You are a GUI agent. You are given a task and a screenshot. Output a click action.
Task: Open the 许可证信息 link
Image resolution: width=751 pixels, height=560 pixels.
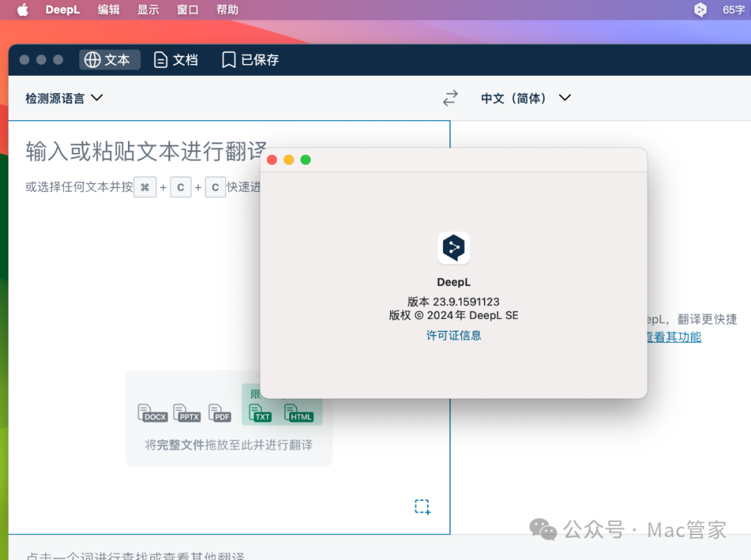pyautogui.click(x=453, y=336)
